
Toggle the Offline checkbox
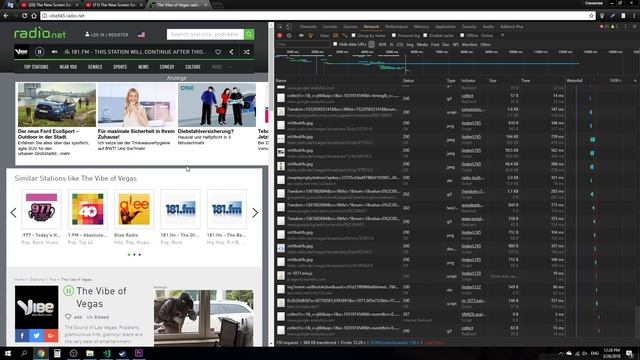pos(462,36)
